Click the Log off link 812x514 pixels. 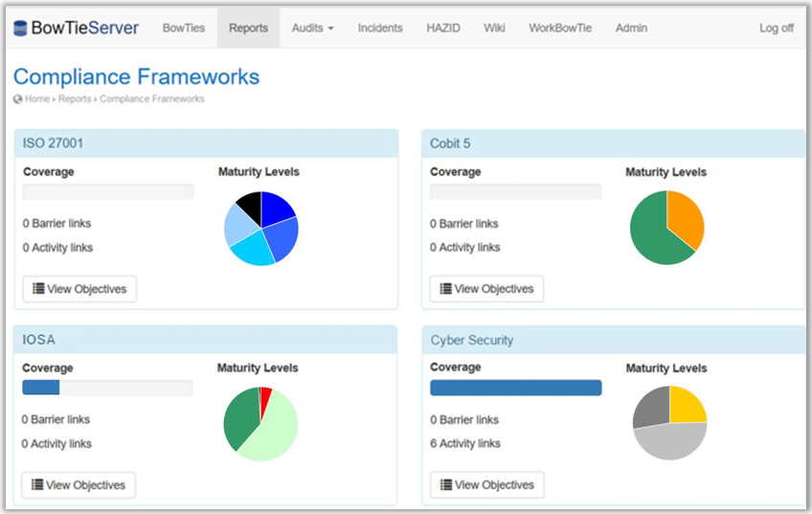tap(776, 28)
